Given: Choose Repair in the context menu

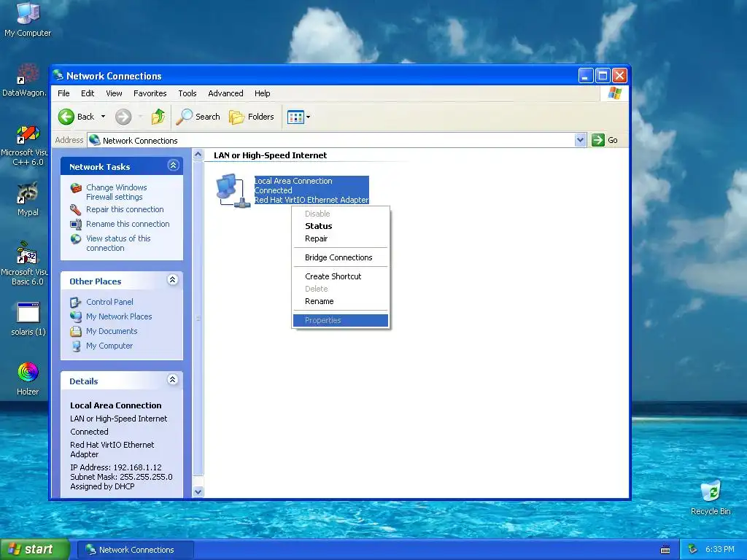Looking at the screenshot, I should tap(341, 238).
